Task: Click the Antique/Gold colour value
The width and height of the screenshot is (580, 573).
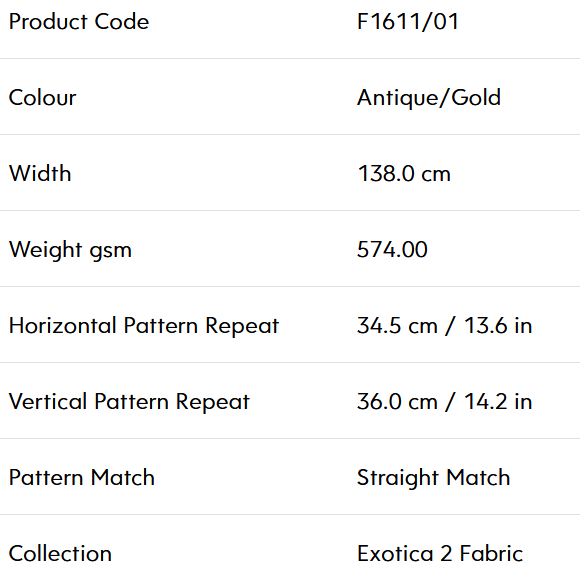Action: [x=429, y=98]
